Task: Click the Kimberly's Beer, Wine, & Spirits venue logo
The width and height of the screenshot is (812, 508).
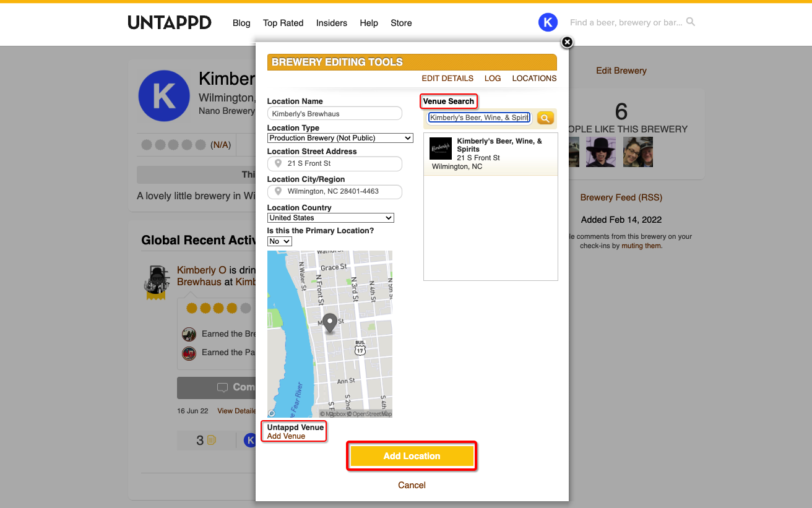Action: click(441, 149)
